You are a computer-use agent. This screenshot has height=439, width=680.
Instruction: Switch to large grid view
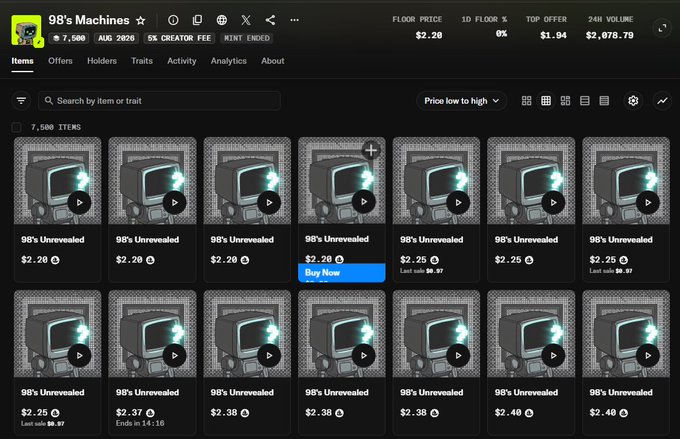tap(526, 101)
